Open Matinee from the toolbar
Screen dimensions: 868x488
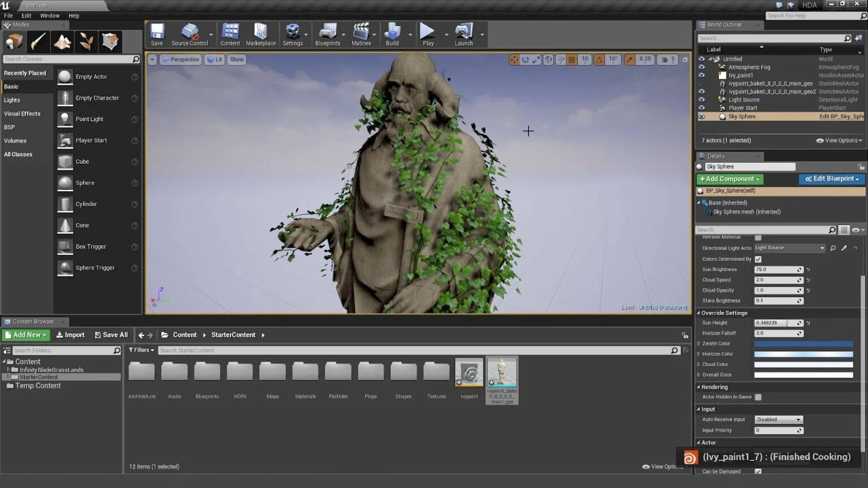point(361,34)
